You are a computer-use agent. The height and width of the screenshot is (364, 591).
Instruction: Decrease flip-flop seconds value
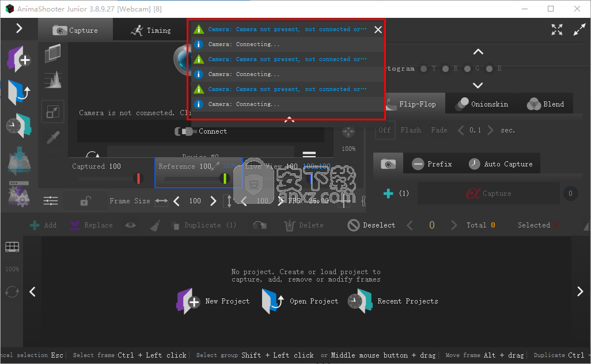click(461, 130)
